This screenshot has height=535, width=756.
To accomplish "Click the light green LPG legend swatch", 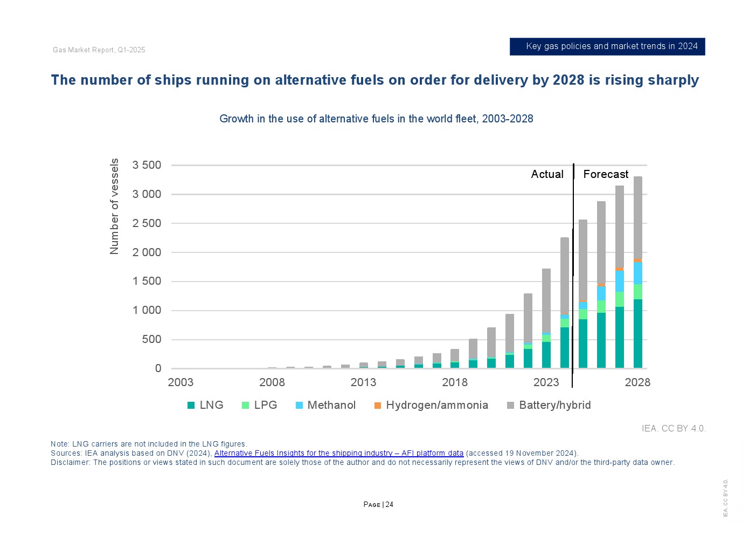I will tap(246, 406).
